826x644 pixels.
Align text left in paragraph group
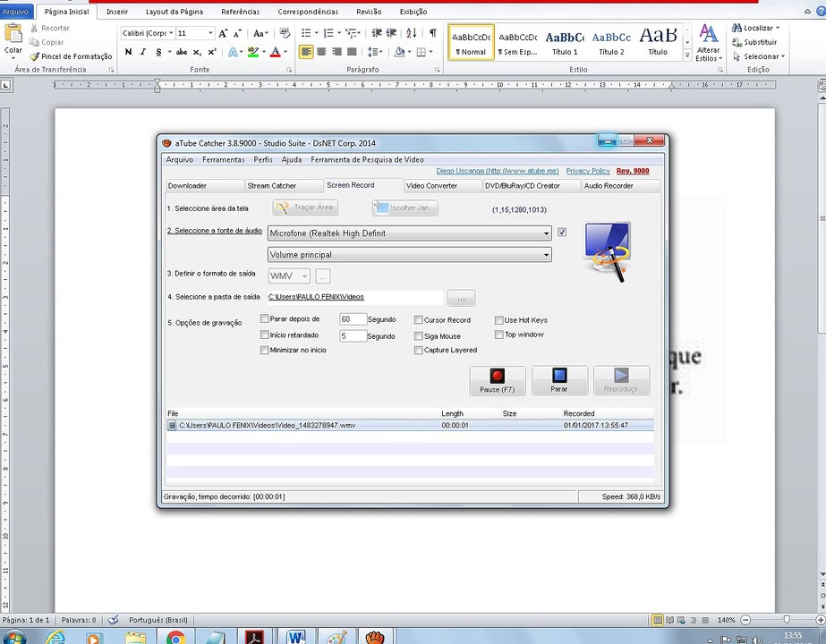click(x=306, y=52)
